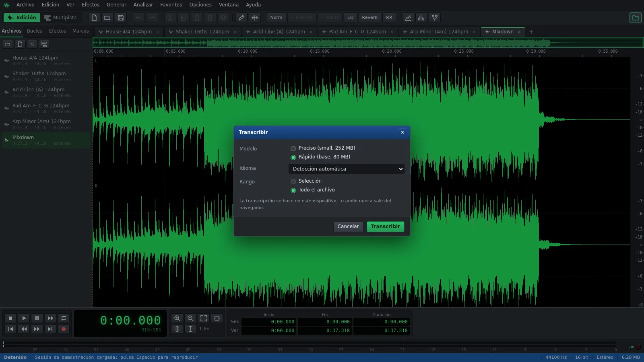Viewport: 644px width, 362px height.
Task: Apply the Reverb quick effect button
Action: click(369, 18)
